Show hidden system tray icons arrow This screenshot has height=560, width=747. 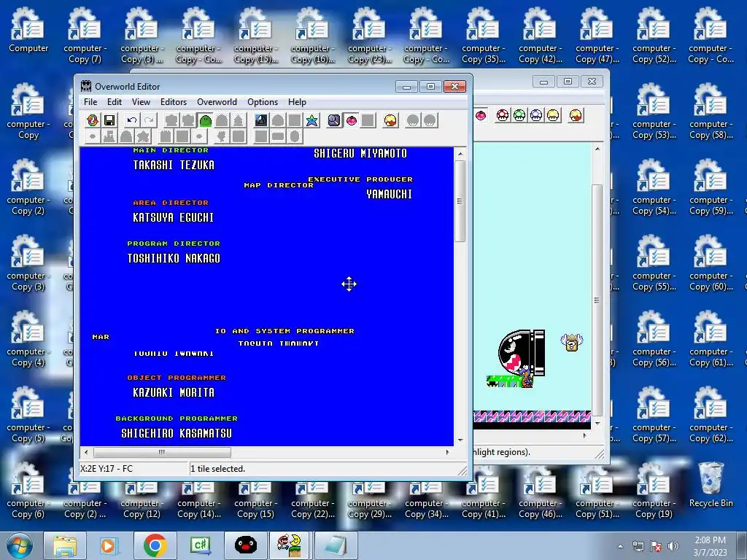pos(620,546)
